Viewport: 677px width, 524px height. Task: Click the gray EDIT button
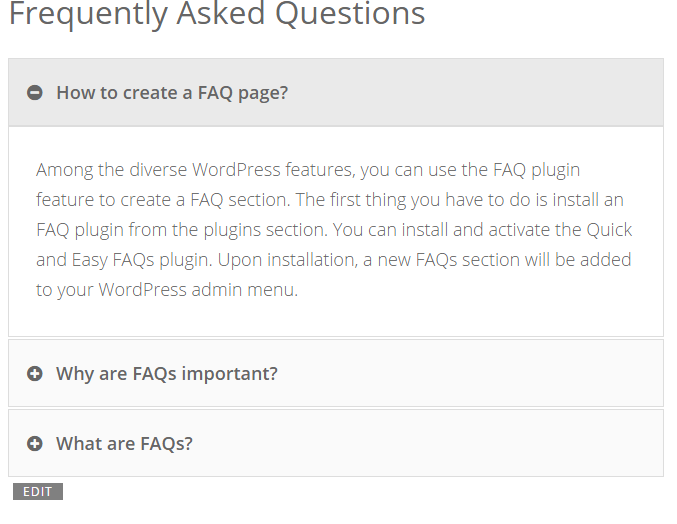38,491
